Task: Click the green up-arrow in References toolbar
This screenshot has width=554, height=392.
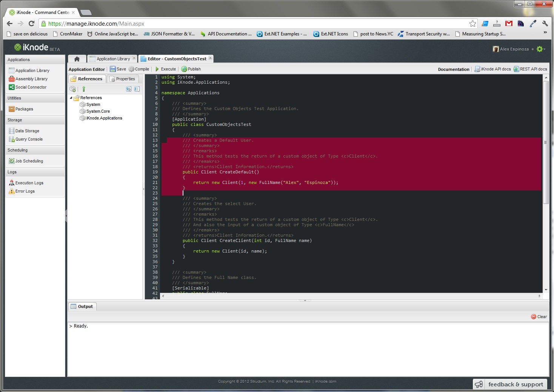Action: tap(84, 89)
